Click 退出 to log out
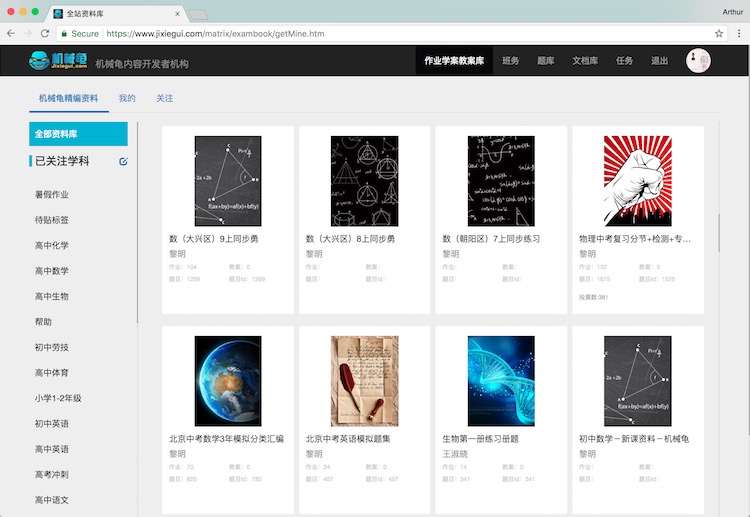 [659, 61]
